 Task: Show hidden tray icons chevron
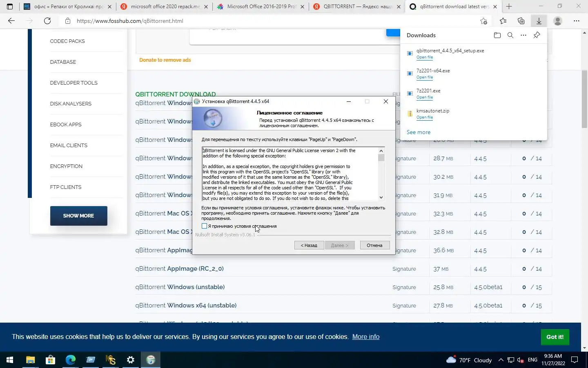501,360
